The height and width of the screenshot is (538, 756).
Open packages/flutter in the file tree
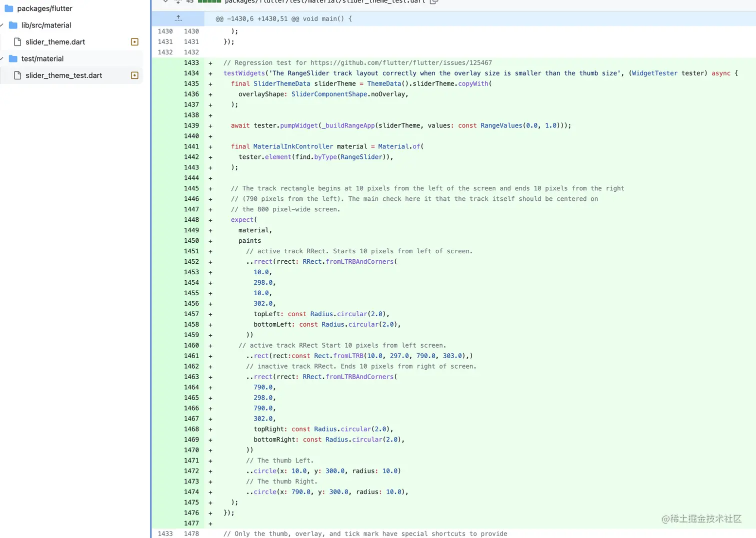pos(44,8)
